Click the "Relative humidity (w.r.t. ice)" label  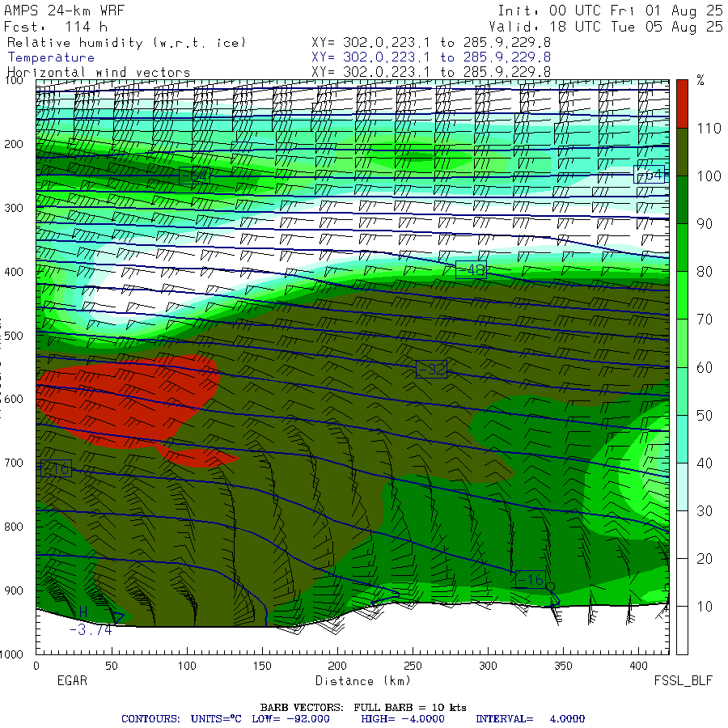pos(126,43)
